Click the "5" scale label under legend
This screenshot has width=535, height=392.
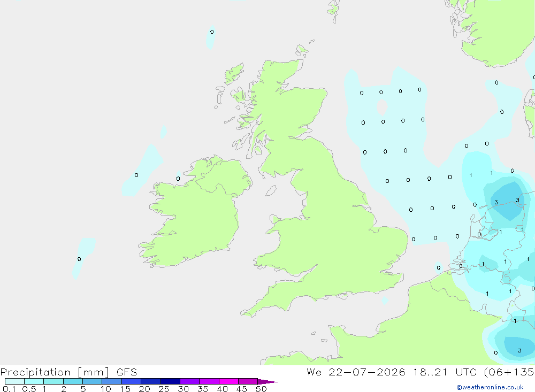[83, 389]
